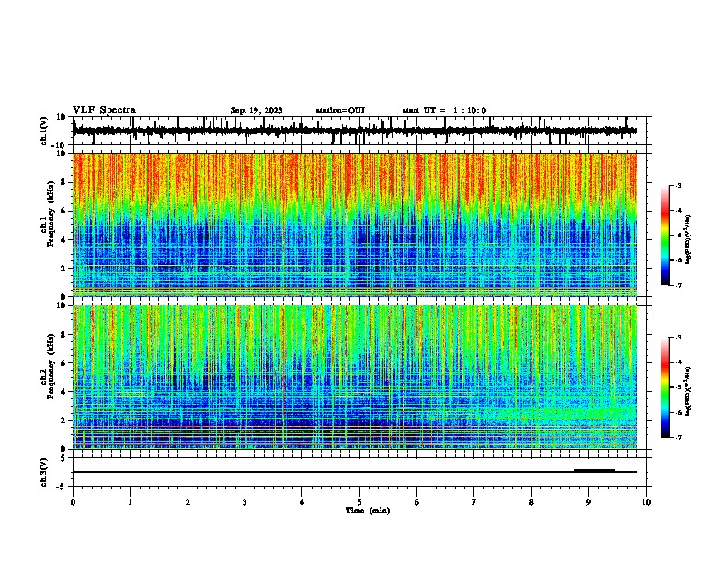Click the "station=OUI" label
The height and width of the screenshot is (563, 728).
pyautogui.click(x=340, y=110)
